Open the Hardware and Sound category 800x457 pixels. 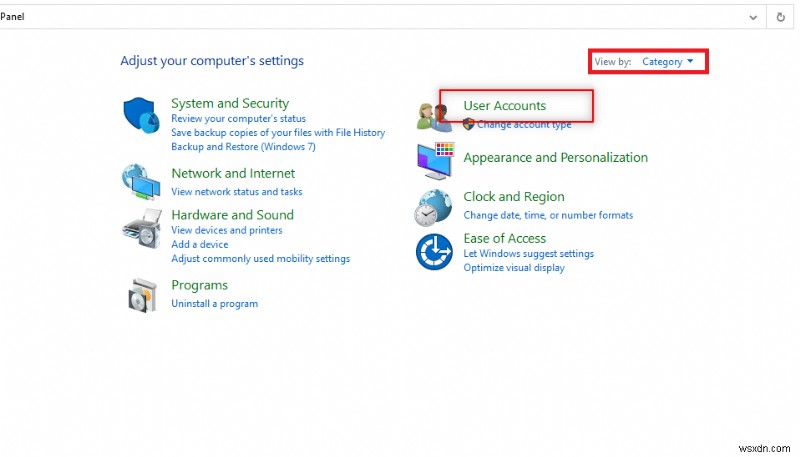(233, 215)
